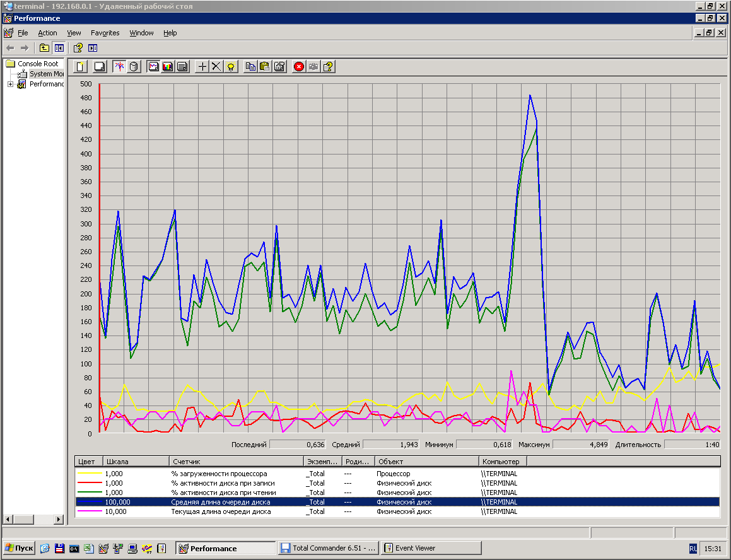Click the New Counter Set icon
Viewport: 731px width, 560px height.
[x=80, y=66]
